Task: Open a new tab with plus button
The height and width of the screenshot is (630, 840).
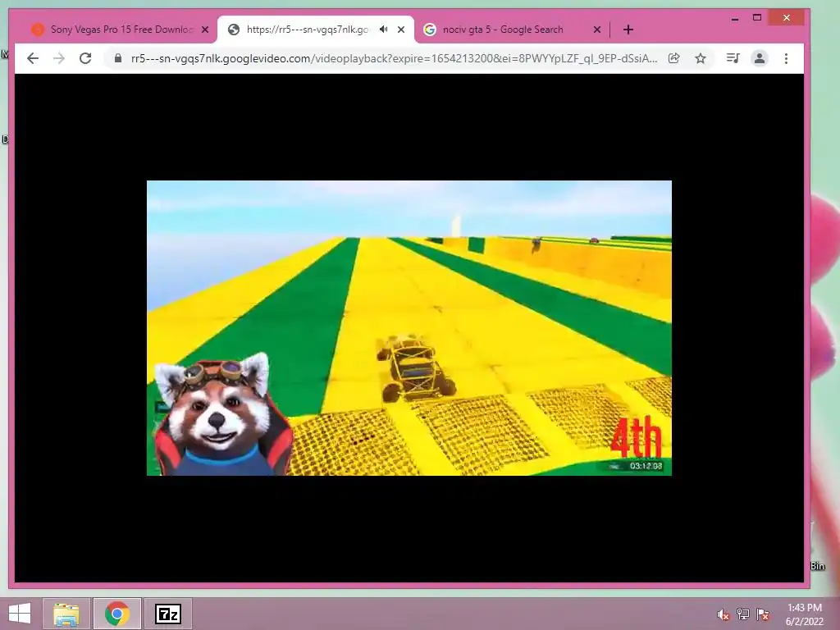Action: click(628, 30)
